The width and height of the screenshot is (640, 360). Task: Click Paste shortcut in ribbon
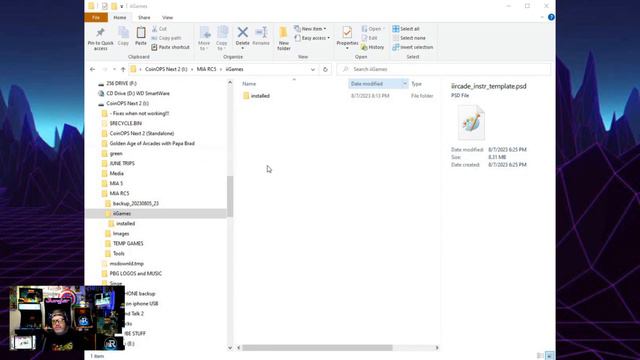[x=171, y=47]
